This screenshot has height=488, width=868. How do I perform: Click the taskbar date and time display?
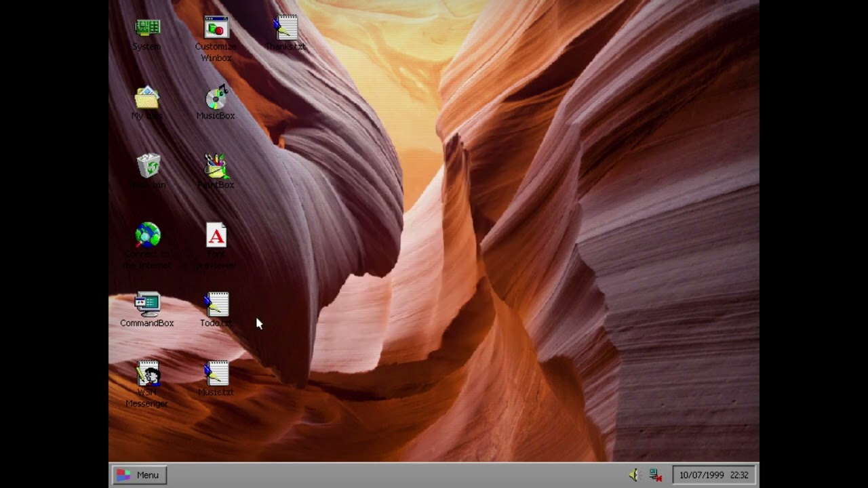coord(714,475)
